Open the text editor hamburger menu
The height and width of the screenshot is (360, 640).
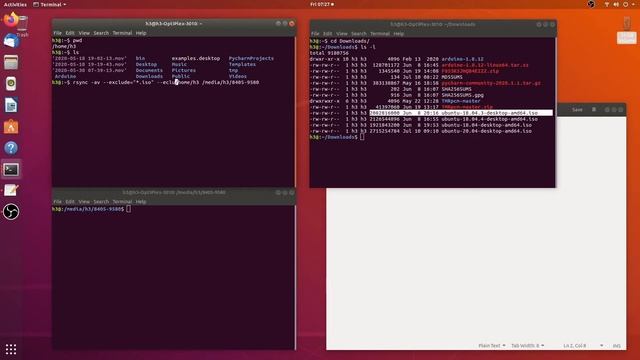[x=594, y=110]
